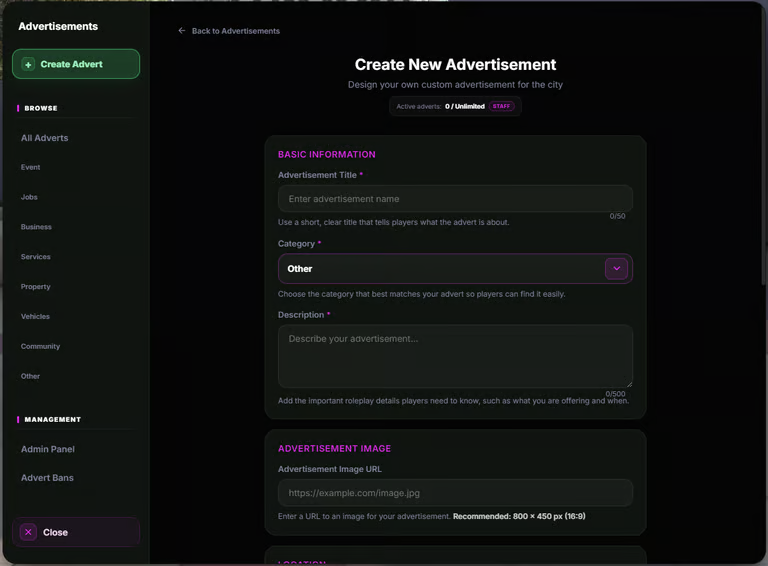Open the Jobs category
Screen dimensions: 768x566
pos(29,197)
